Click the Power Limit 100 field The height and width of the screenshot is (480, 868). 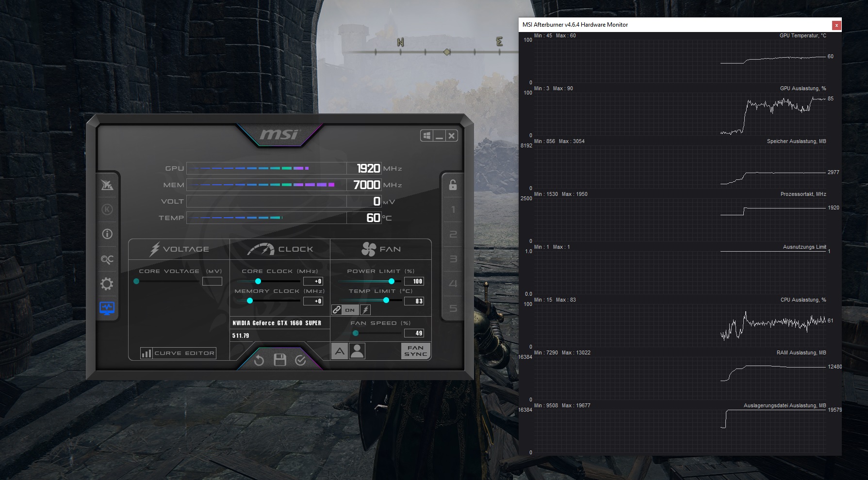[x=414, y=281]
